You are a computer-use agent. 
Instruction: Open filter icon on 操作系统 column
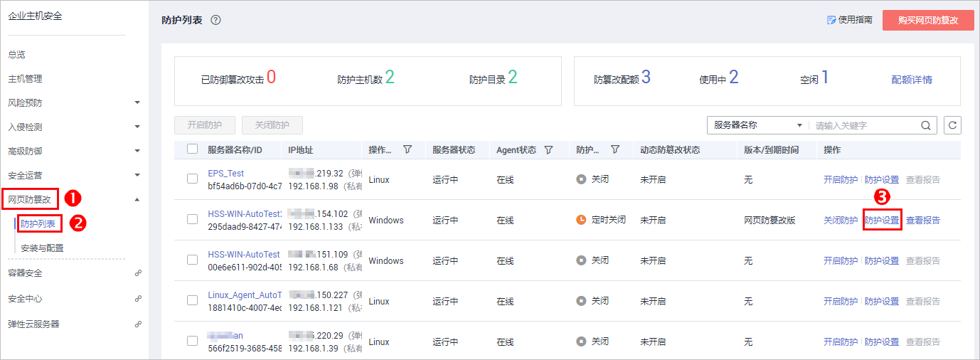pos(408,150)
